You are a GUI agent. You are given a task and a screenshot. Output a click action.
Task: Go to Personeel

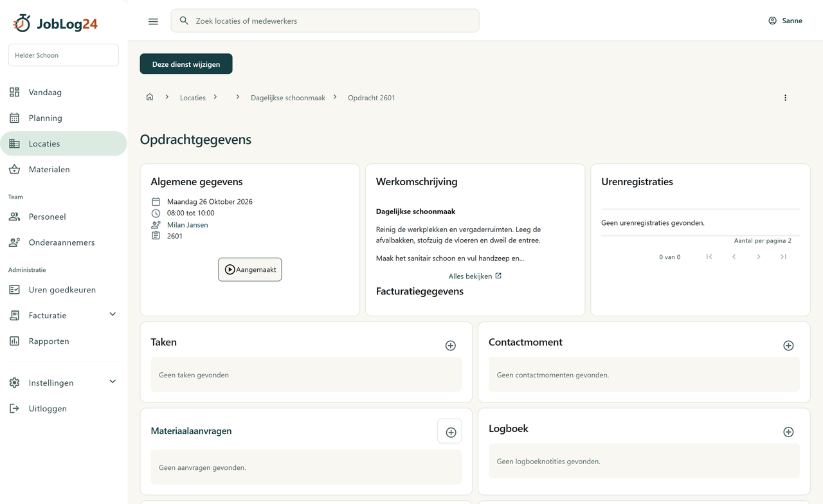(x=64, y=217)
